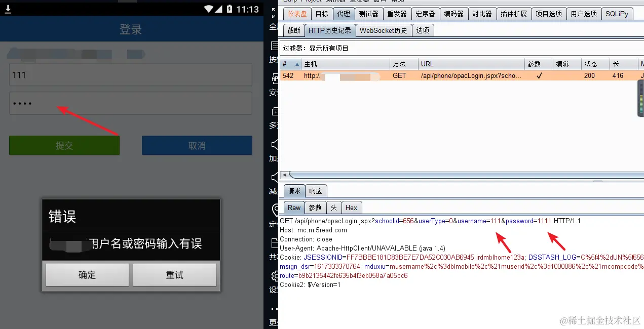
Task: Switch to the 测试器 tab
Action: (x=368, y=14)
